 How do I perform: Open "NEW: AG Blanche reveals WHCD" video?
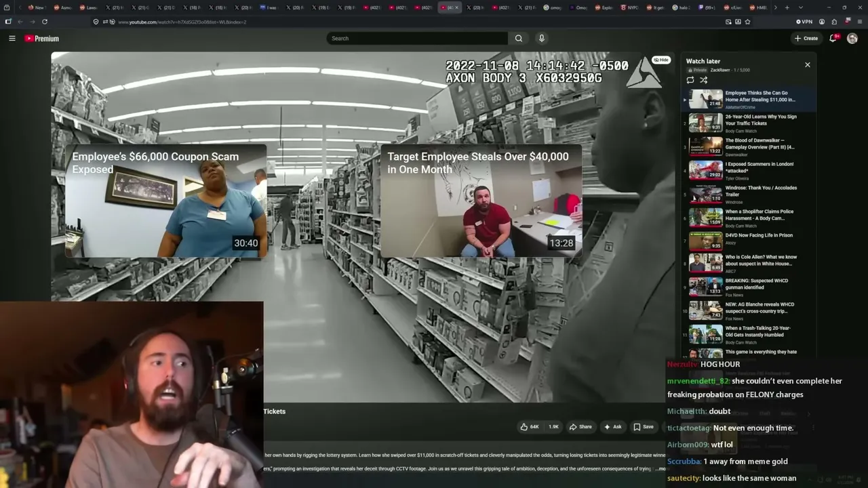click(x=749, y=310)
